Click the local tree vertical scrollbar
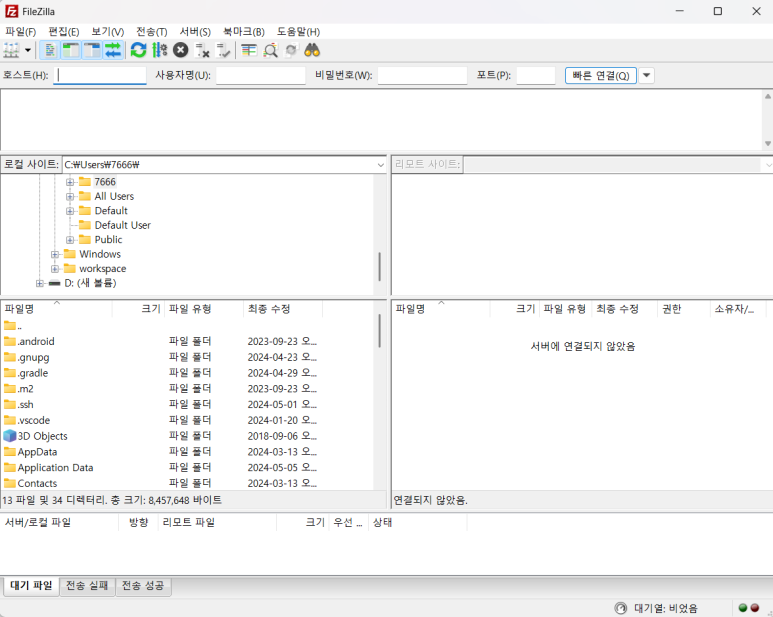The image size is (773, 617). click(380, 267)
